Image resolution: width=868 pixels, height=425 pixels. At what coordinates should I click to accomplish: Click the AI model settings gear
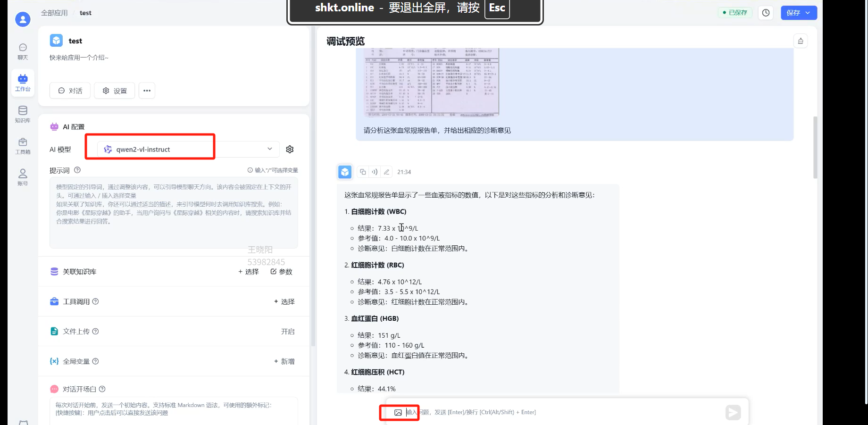point(290,150)
